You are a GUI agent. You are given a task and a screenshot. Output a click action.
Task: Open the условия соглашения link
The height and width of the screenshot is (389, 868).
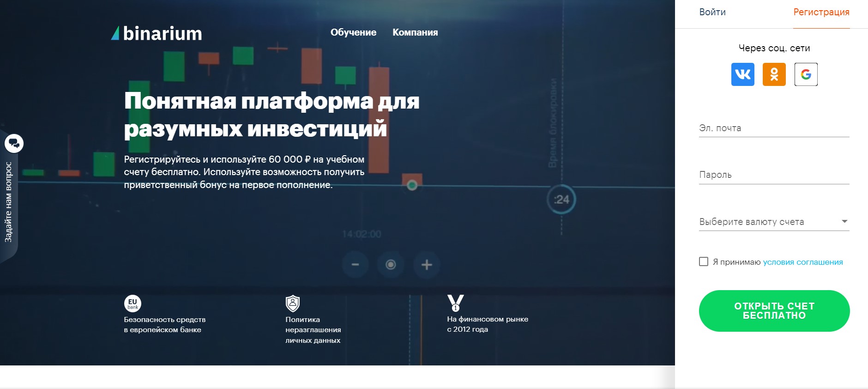tap(803, 262)
